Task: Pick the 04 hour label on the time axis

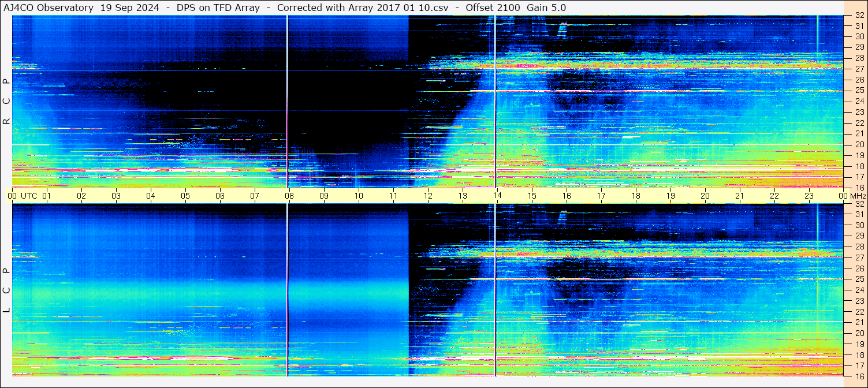Action: pyautogui.click(x=151, y=196)
